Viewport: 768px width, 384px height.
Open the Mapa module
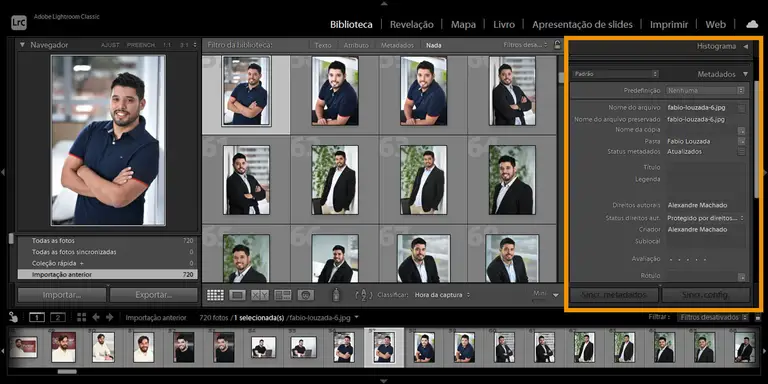tap(463, 24)
